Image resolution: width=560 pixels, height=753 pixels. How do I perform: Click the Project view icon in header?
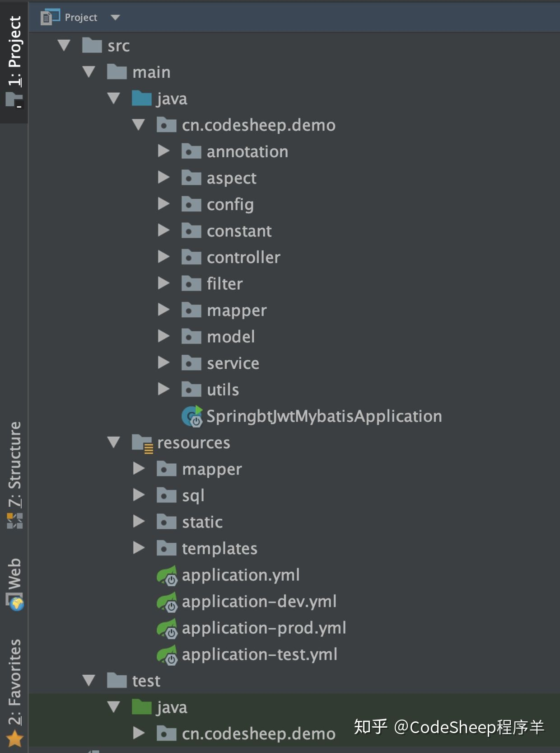tap(50, 17)
